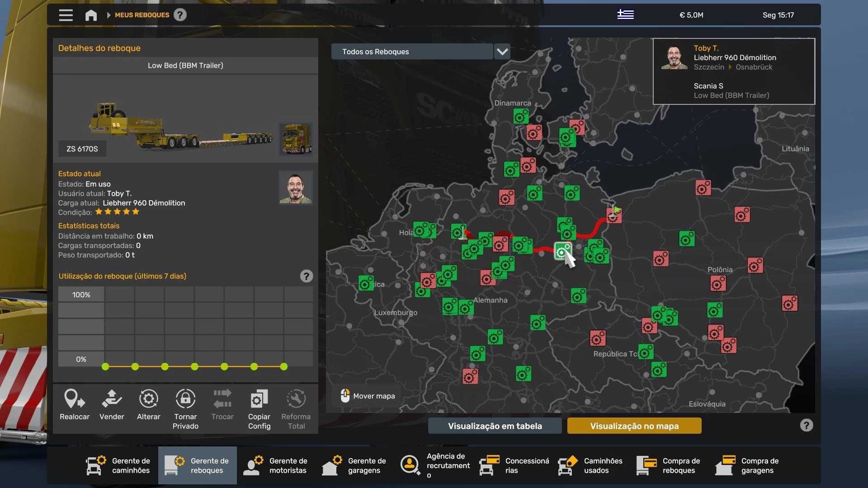Viewport: 868px width, 488px height.
Task: Click help icon next to Meus Reboques
Action: point(180,15)
